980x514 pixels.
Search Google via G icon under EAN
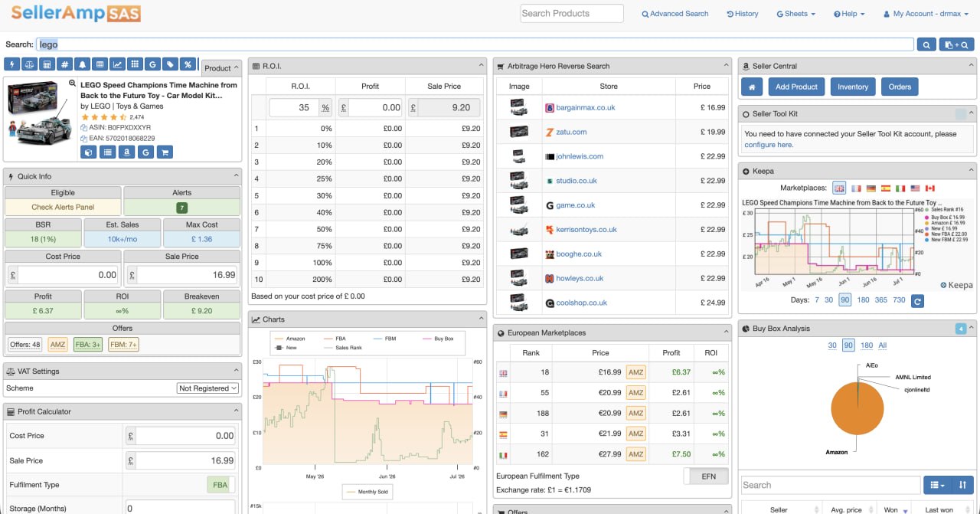(x=145, y=152)
